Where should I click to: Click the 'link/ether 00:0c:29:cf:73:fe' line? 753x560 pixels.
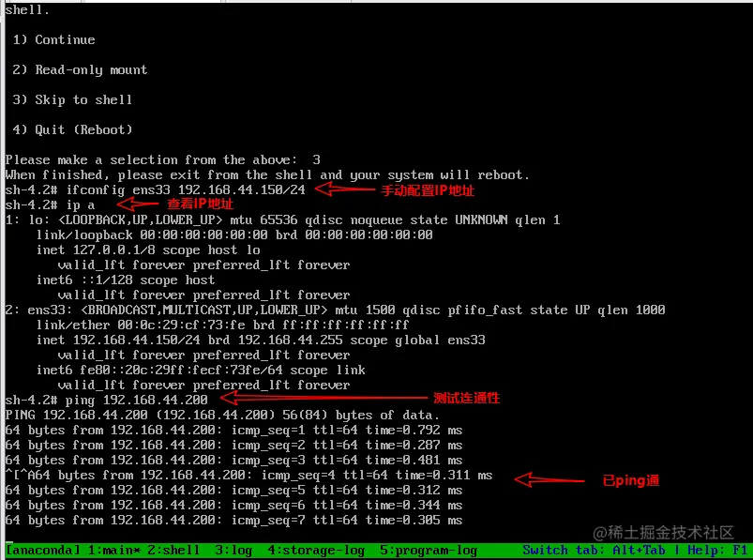[223, 325]
